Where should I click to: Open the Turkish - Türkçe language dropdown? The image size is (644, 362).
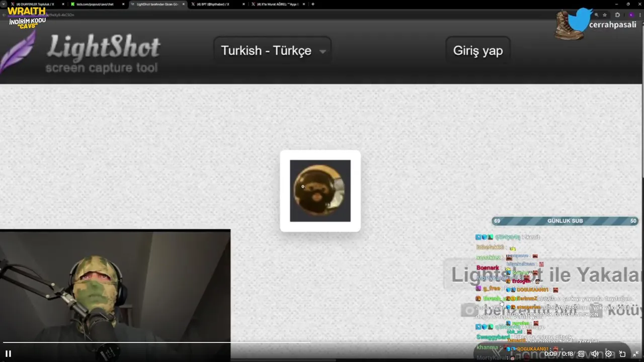(x=272, y=51)
